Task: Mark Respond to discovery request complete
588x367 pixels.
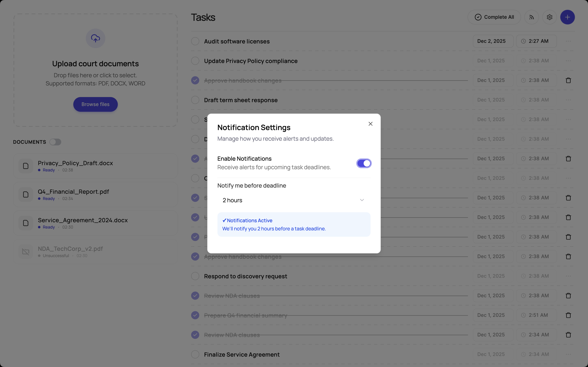Action: click(195, 276)
